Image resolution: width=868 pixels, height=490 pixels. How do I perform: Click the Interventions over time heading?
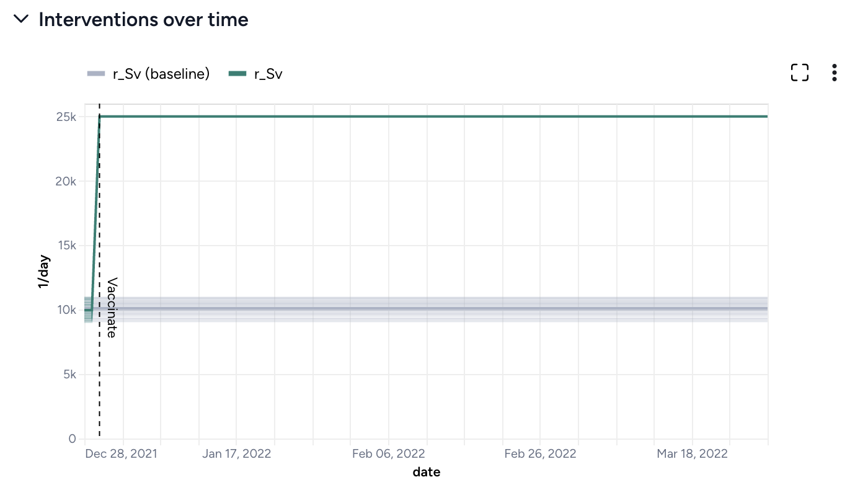pyautogui.click(x=143, y=20)
